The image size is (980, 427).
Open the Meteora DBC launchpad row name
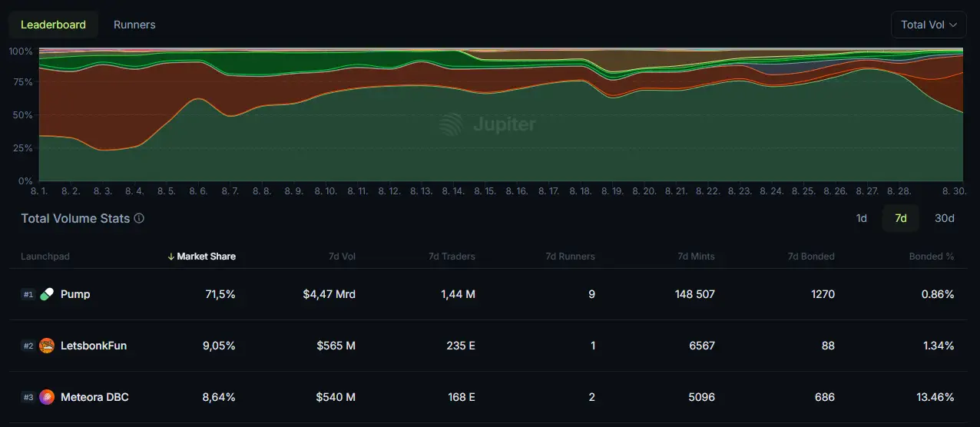[x=94, y=397]
